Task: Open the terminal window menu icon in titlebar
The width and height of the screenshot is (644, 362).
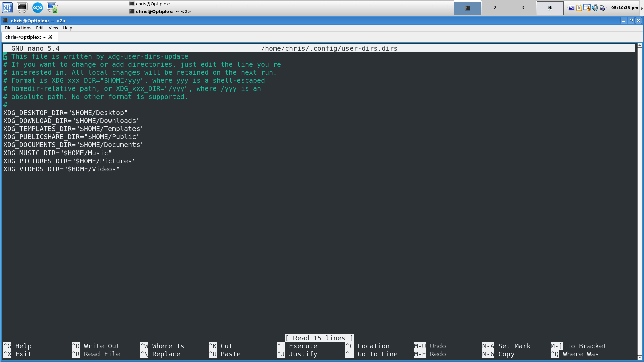Action: click(5, 20)
